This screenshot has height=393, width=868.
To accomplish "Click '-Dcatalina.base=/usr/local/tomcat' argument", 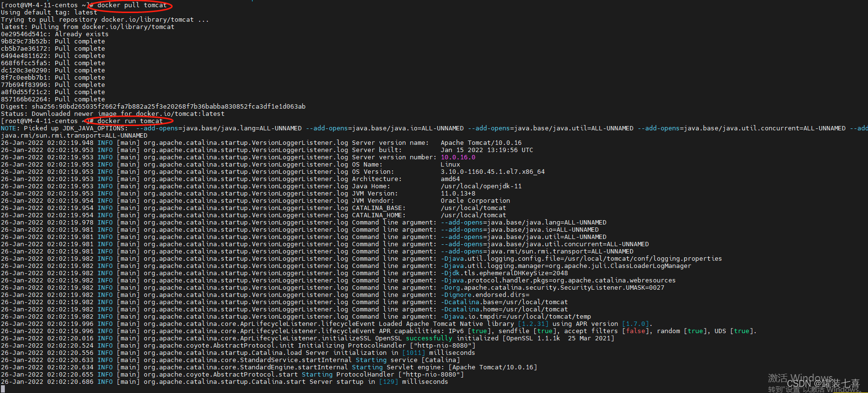I will [x=504, y=302].
